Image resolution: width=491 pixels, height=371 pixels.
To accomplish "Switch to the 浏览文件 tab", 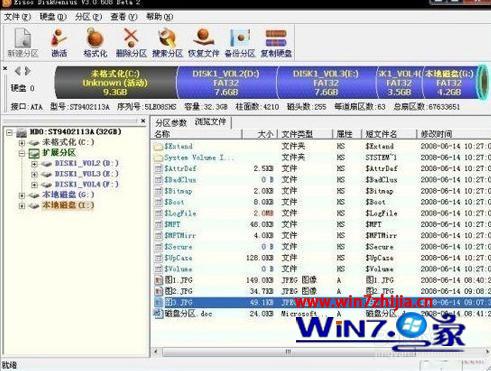I will 211,122.
